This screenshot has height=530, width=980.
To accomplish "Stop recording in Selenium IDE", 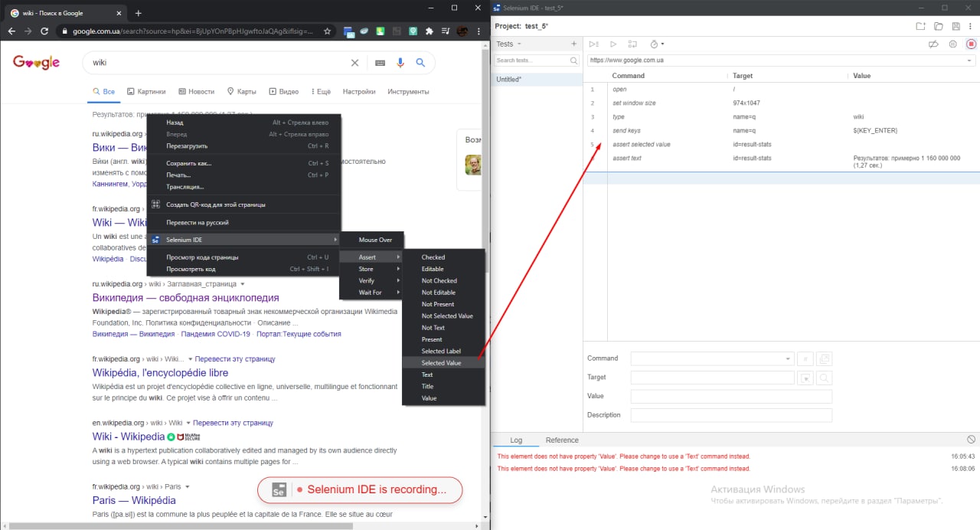I will point(971,44).
